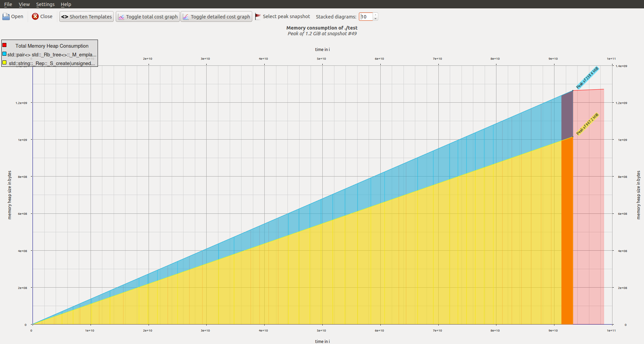644x344 pixels.
Task: Click the Peak of 1.2 GiB subtitle
Action: click(322, 34)
